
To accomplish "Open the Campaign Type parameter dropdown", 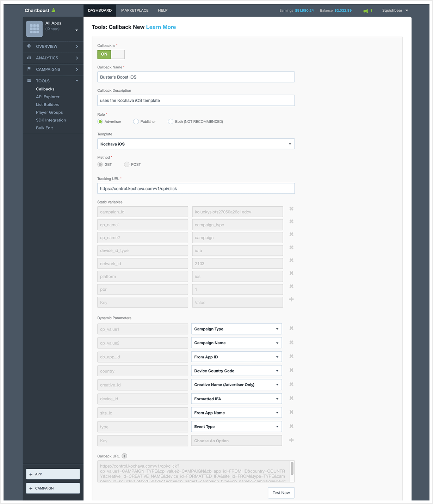I will pos(236,329).
